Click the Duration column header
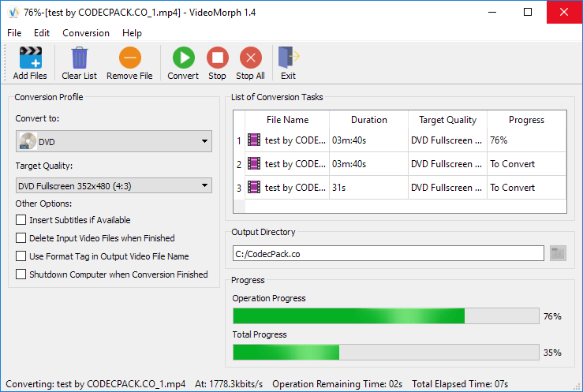 click(x=369, y=120)
